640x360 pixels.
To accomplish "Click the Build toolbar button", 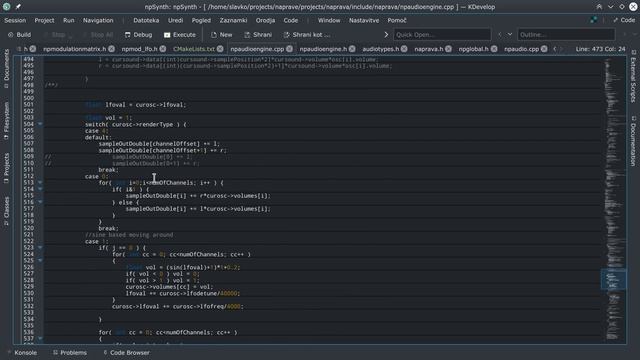I will [19, 35].
